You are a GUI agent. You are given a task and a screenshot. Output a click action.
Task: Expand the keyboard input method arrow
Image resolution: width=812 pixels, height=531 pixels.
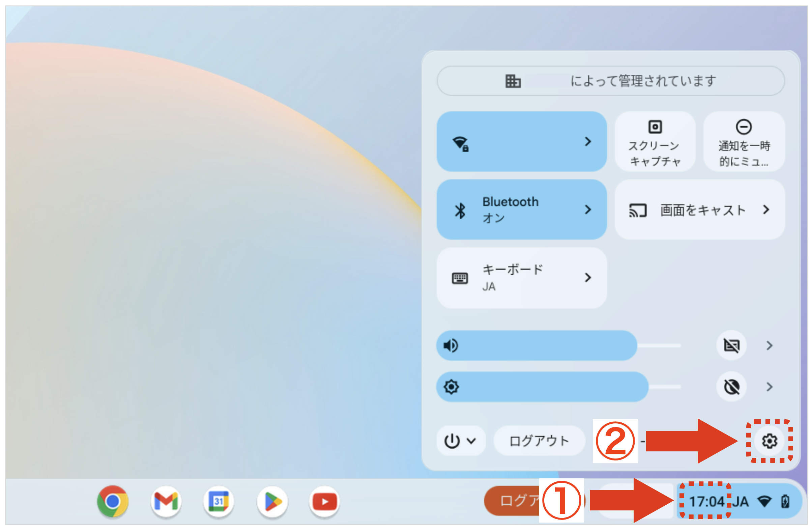coord(587,277)
